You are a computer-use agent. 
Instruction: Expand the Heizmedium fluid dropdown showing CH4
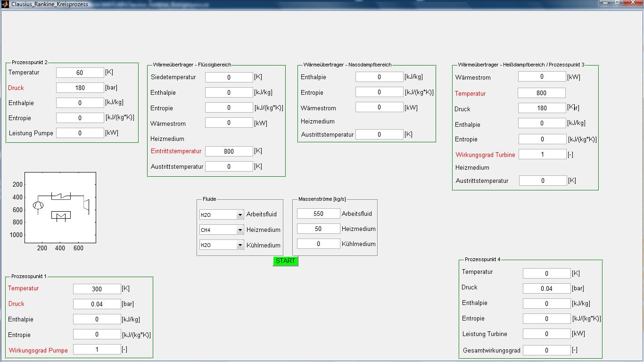(240, 230)
